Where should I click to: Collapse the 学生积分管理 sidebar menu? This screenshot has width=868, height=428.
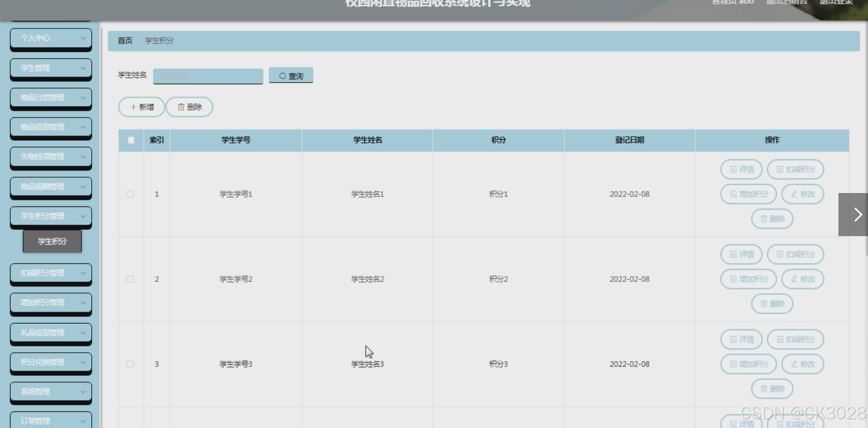[51, 216]
